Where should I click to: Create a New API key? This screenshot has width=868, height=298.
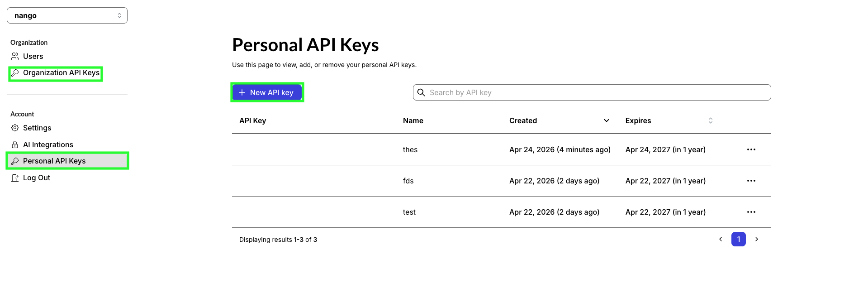click(x=267, y=92)
